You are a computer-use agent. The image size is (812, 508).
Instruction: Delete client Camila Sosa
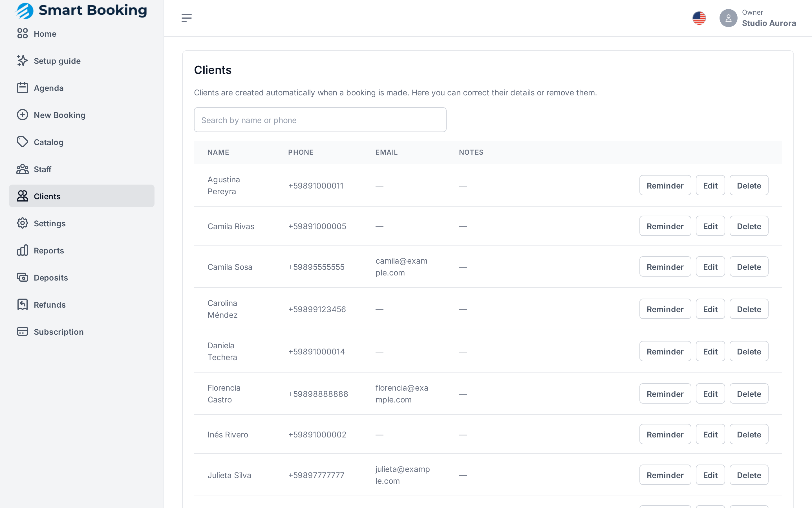[x=749, y=266]
